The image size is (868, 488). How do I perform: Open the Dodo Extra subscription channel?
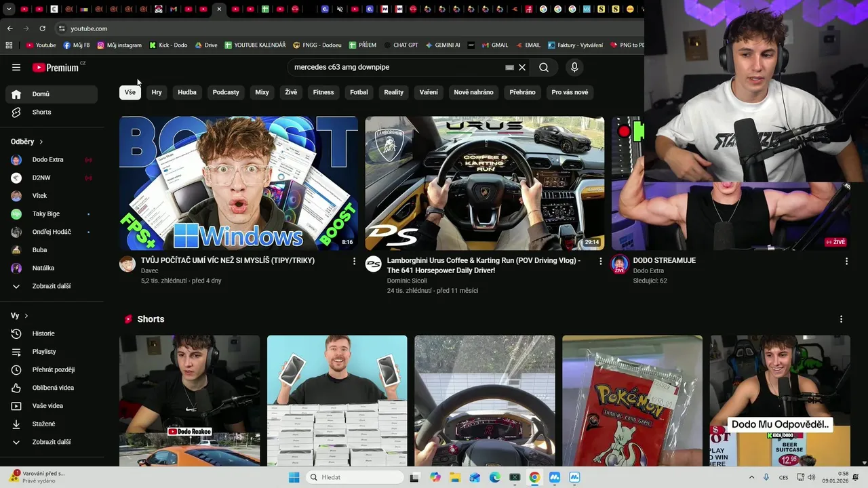52,160
